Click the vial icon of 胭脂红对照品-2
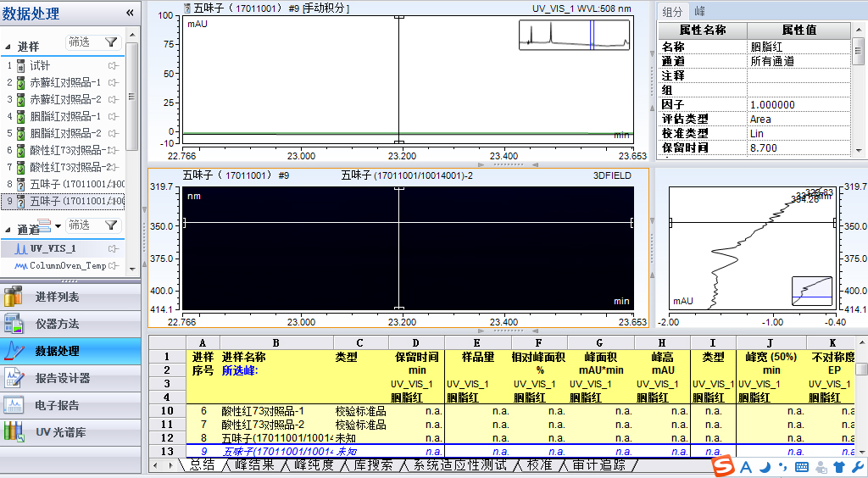868x478 pixels. (x=21, y=134)
